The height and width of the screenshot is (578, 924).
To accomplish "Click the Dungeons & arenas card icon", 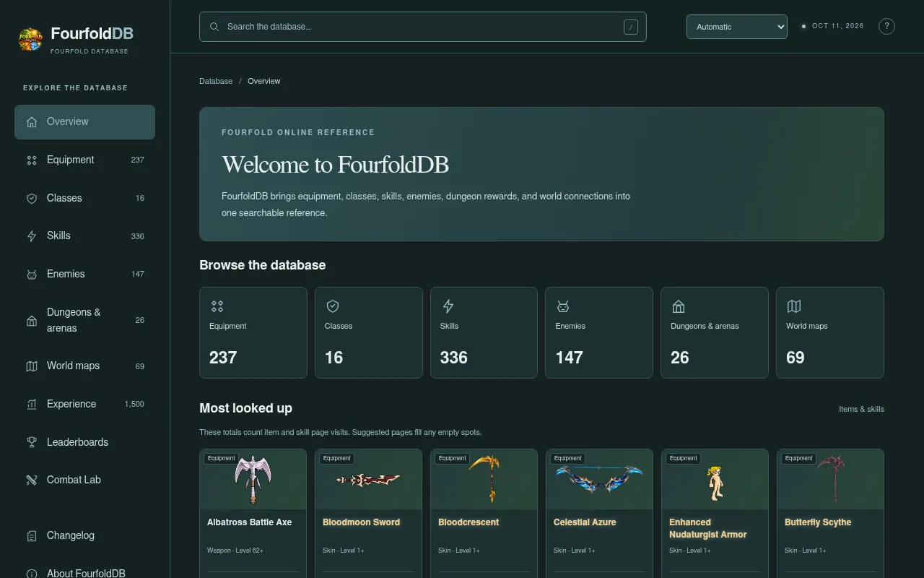I will pyautogui.click(x=679, y=306).
